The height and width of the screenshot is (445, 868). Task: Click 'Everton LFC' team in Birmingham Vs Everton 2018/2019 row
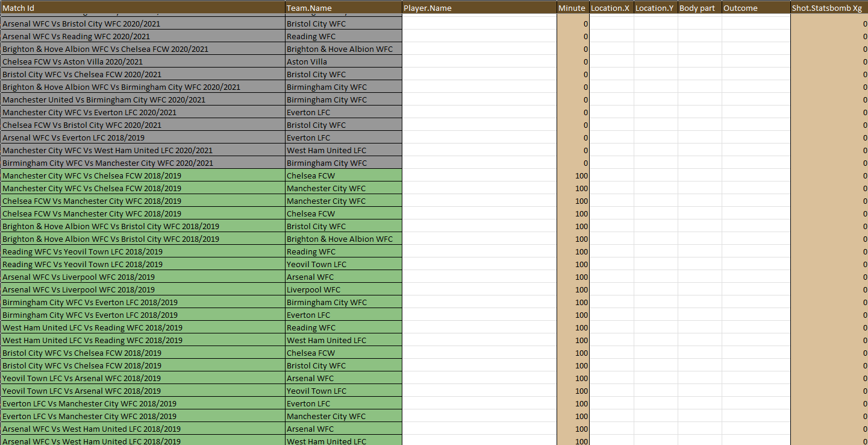coord(343,315)
